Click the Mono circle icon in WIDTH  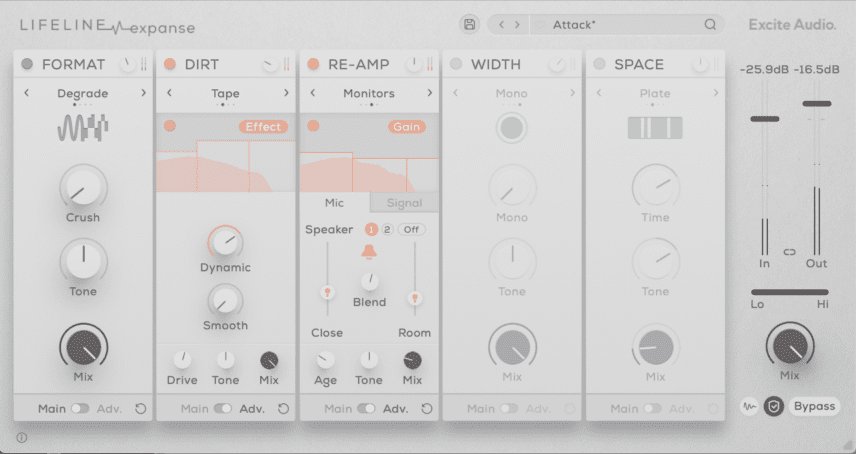coord(512,128)
